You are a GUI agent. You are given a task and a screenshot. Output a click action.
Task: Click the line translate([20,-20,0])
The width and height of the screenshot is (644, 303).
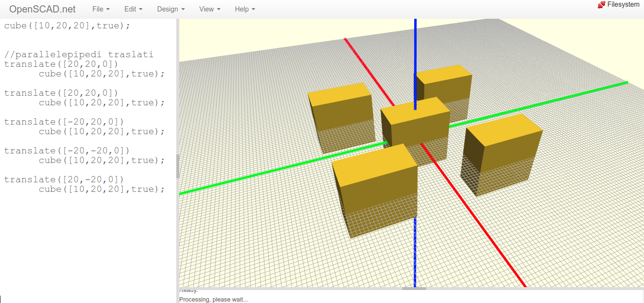(x=64, y=179)
